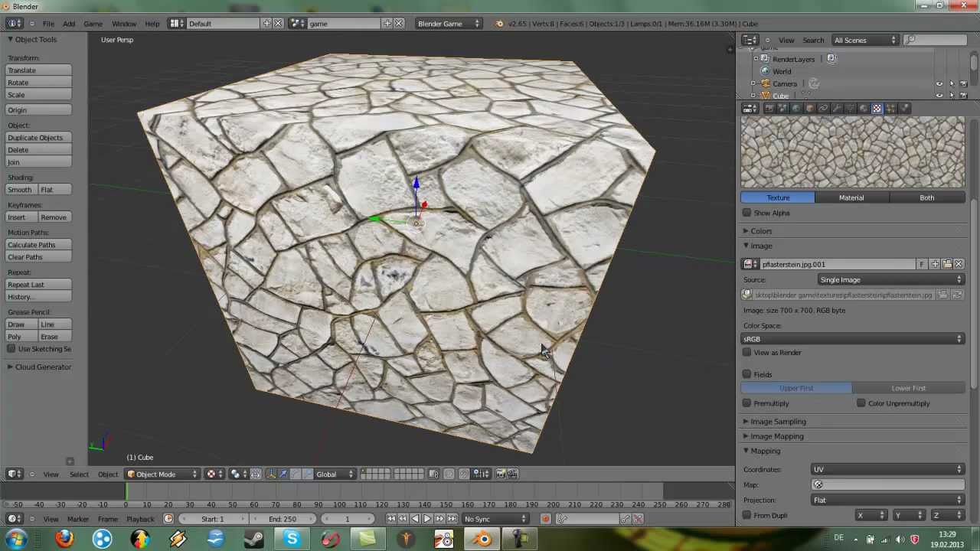The width and height of the screenshot is (980, 551).
Task: Select the translate manipulator arrow icon
Action: point(283,474)
